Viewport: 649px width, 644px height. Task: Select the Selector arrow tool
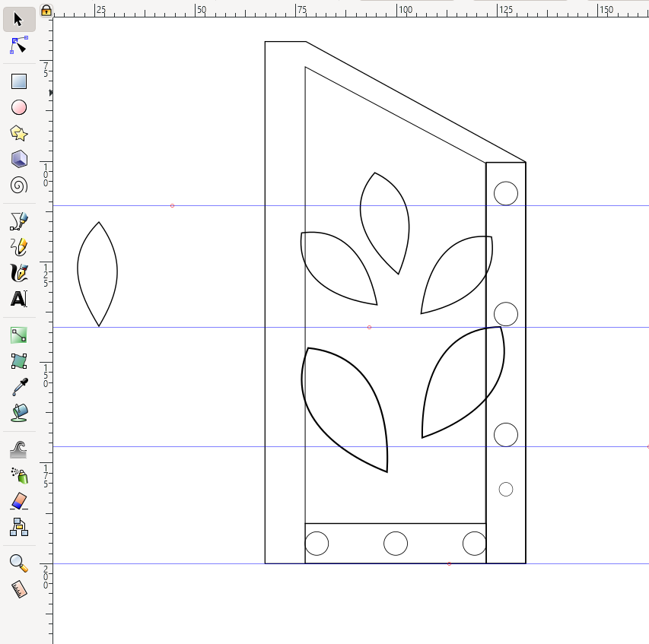click(x=19, y=20)
